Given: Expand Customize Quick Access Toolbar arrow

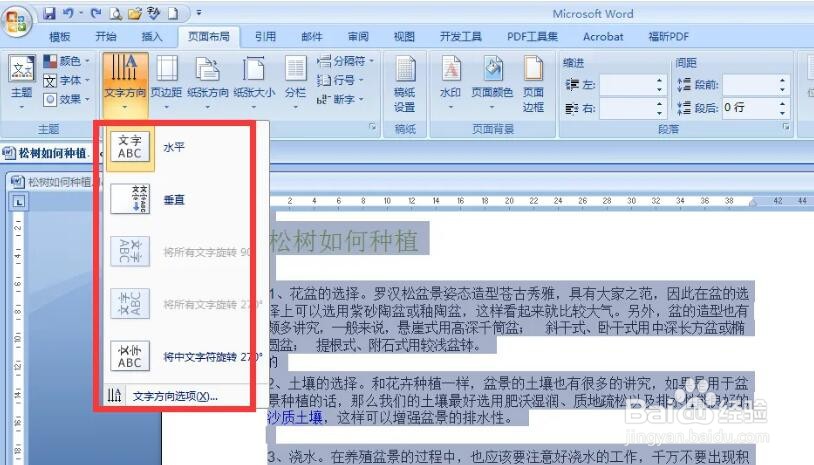Looking at the screenshot, I should [198, 13].
